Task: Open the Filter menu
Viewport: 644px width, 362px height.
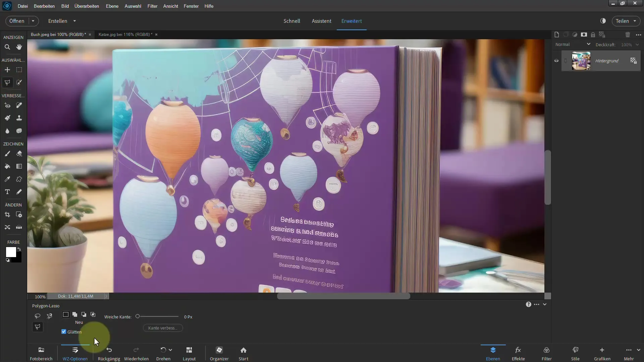Action: [x=152, y=6]
